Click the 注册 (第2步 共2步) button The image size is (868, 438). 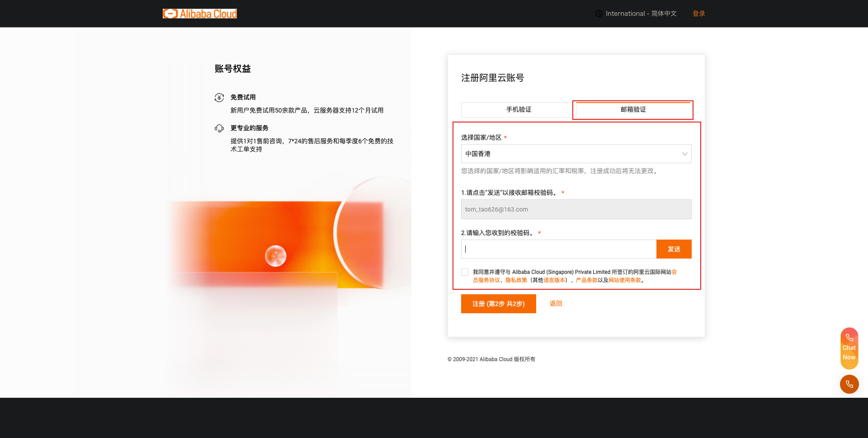click(x=498, y=304)
